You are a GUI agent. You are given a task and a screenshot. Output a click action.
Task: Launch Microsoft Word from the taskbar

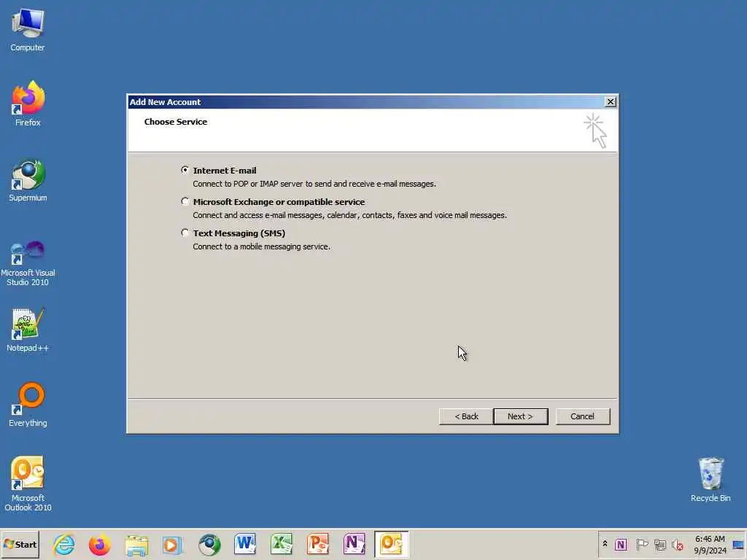pyautogui.click(x=245, y=544)
